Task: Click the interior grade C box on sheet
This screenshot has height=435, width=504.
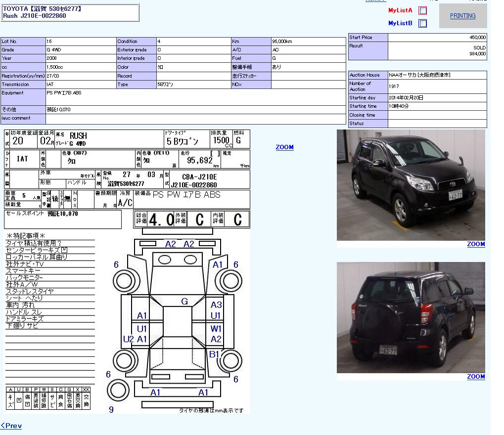Action: click(237, 219)
